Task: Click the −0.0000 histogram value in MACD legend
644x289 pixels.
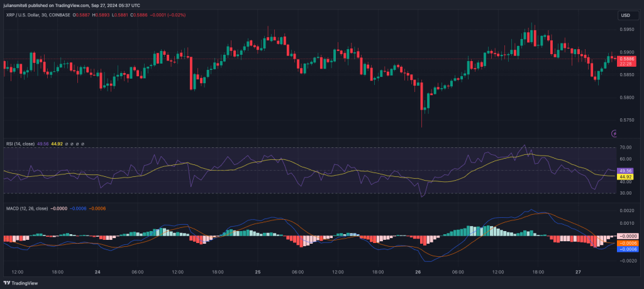Action: click(59, 208)
